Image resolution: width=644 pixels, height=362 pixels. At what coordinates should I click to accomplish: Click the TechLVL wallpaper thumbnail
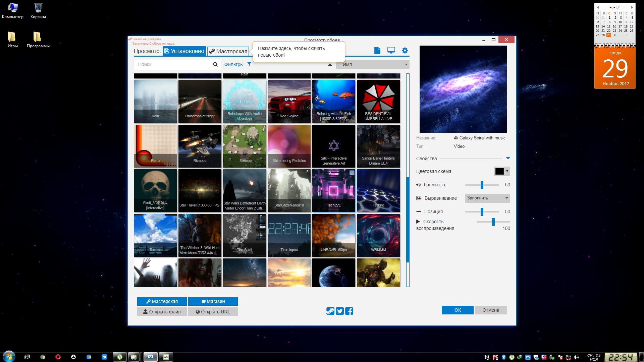pos(333,190)
